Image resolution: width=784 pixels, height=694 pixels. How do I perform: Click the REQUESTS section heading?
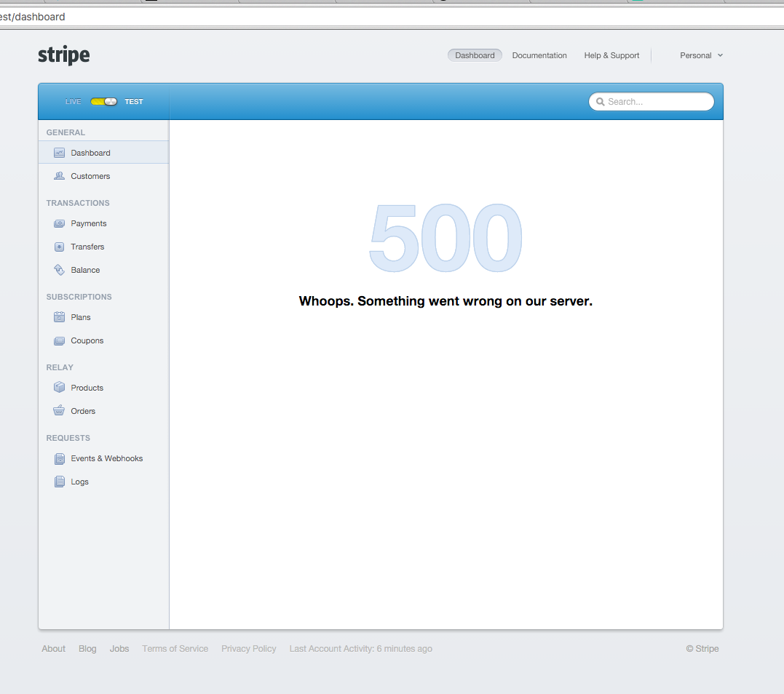[x=68, y=438]
